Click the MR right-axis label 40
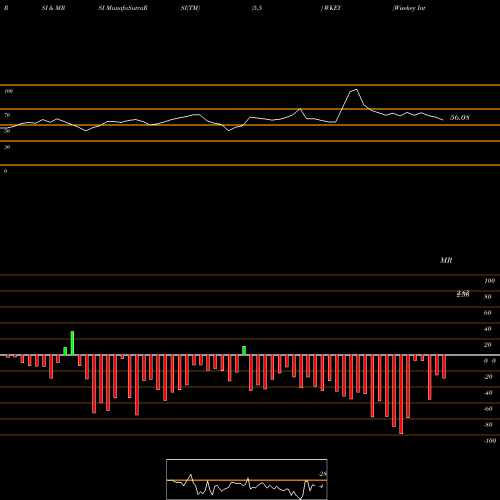The width and height of the screenshot is (500, 500). point(488,329)
